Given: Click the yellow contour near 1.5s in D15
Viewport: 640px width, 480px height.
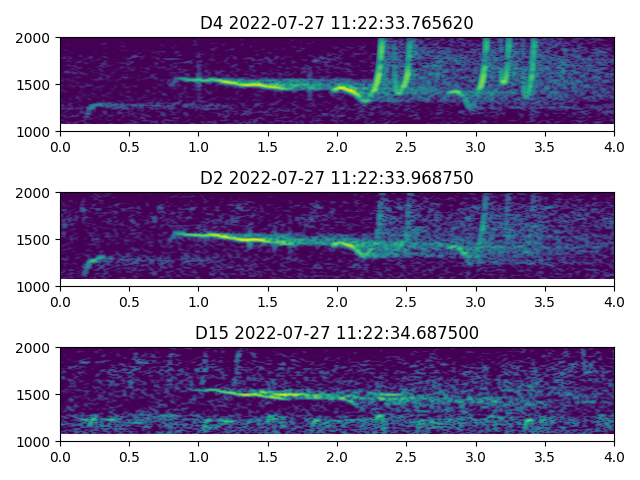Looking at the screenshot, I should (x=268, y=394).
